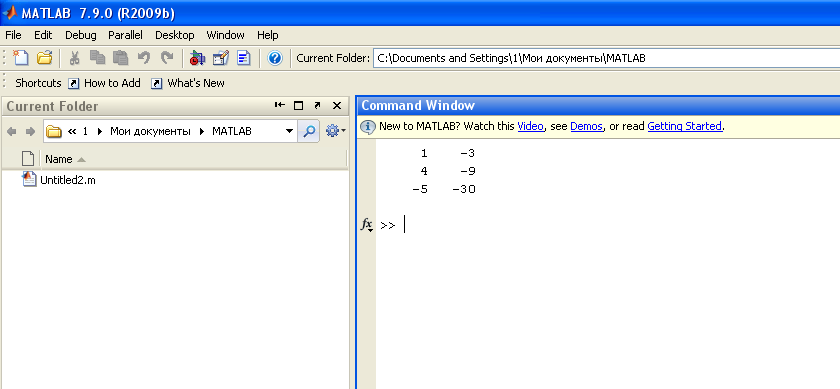This screenshot has width=840, height=389.
Task: Undock the Current Folder panel
Action: [x=317, y=106]
